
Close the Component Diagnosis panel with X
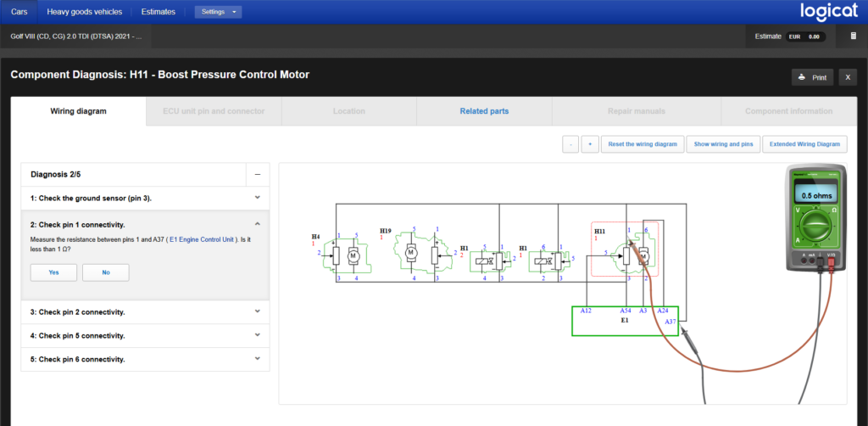pyautogui.click(x=848, y=77)
